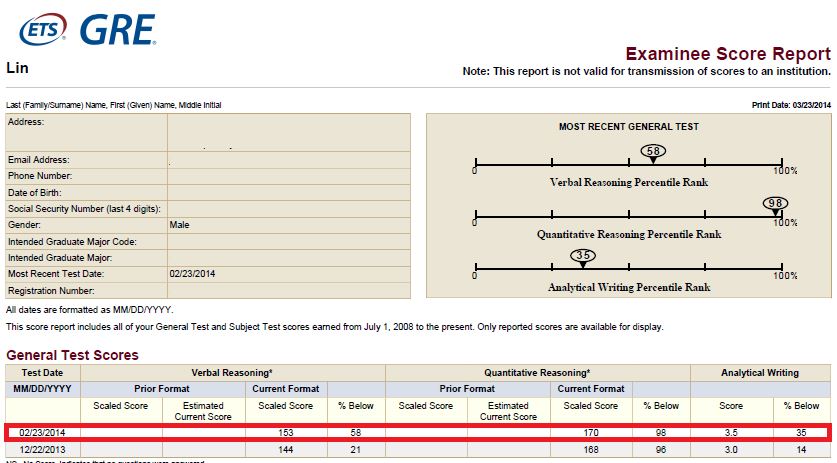Viewport: 837px width, 463px height.
Task: Click verbal scaled score 144
Action: (x=286, y=450)
